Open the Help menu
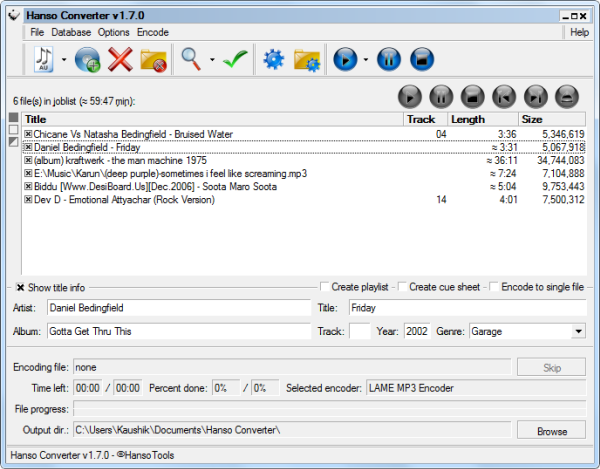Image resolution: width=600 pixels, height=469 pixels. point(579,32)
